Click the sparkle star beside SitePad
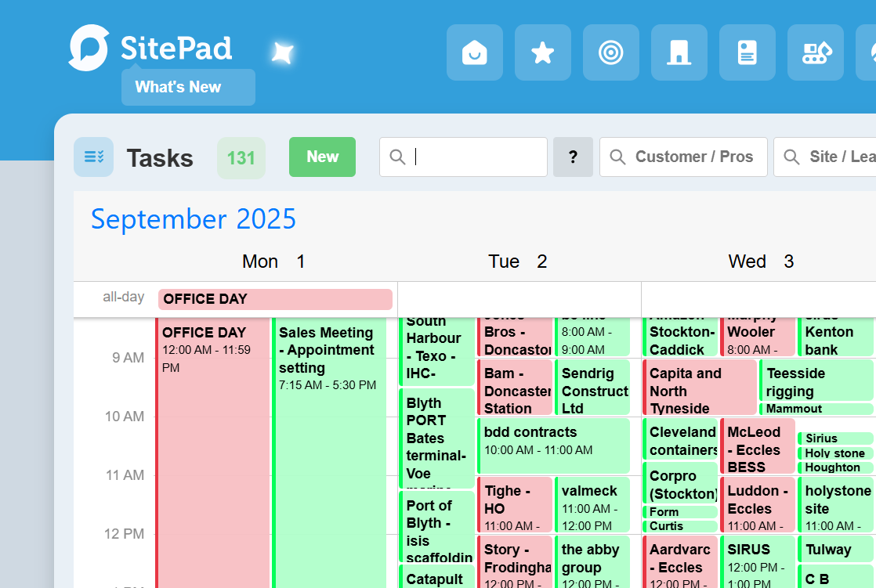Screen dimensions: 876x588 (283, 53)
